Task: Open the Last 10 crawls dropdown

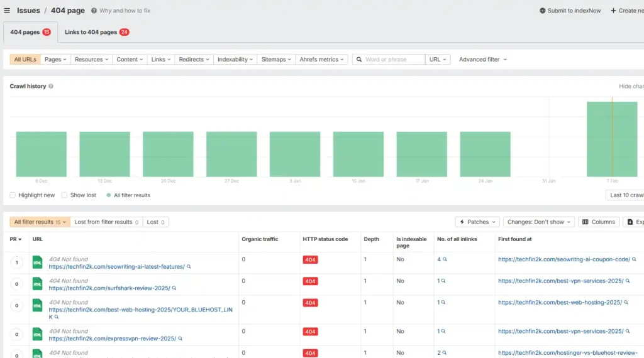Action: [x=625, y=195]
